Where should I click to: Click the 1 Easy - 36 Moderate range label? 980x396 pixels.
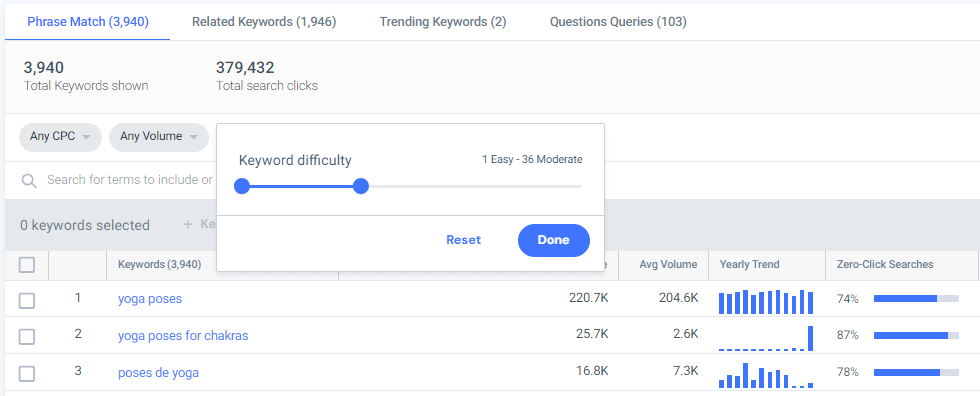coord(532,159)
